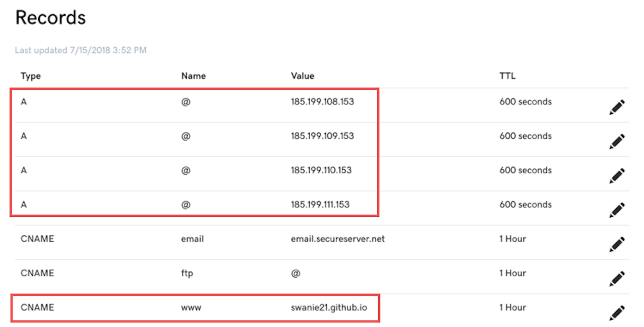Click the Value column header

click(x=303, y=76)
